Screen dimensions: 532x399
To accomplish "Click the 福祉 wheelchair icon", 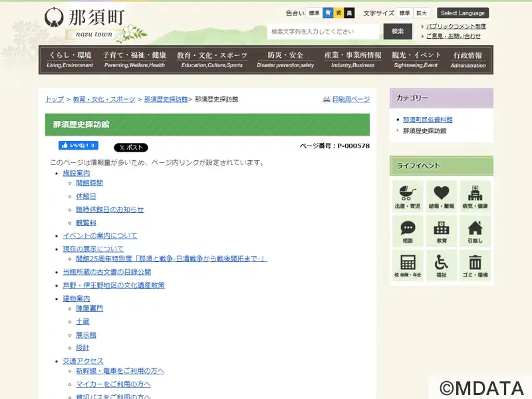I will 442,265.
